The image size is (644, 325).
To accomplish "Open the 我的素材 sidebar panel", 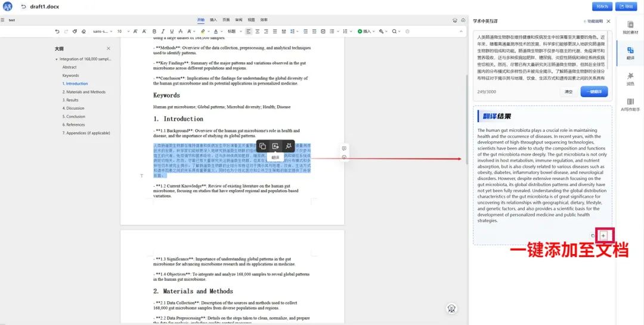I will tap(630, 27).
